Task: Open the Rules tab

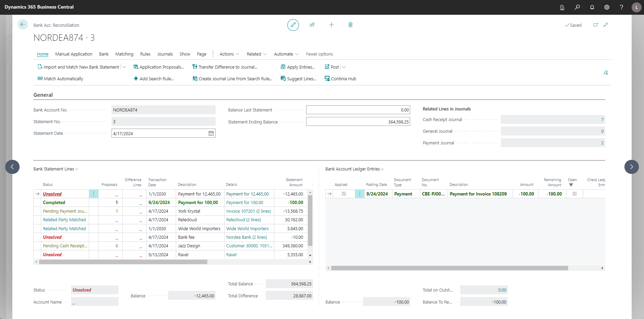Action: 145,54
